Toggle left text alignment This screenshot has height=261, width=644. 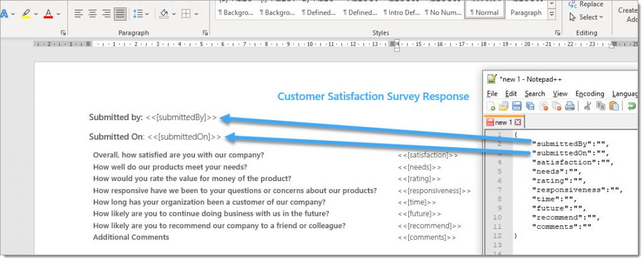pos(79,13)
